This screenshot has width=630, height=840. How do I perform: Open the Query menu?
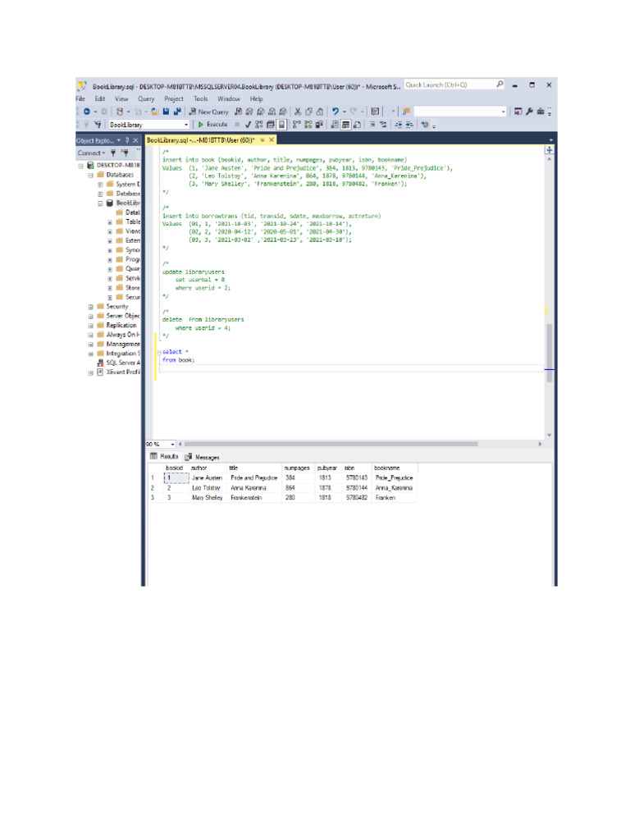pos(146,98)
